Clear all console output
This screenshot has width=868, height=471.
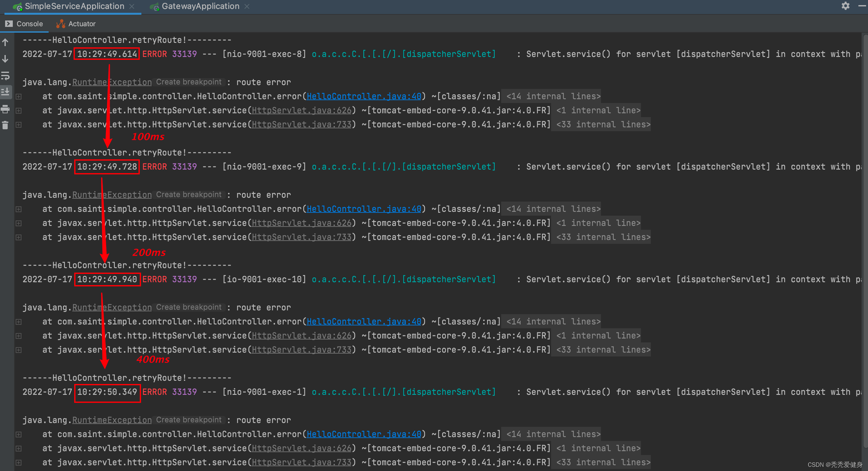(5, 125)
